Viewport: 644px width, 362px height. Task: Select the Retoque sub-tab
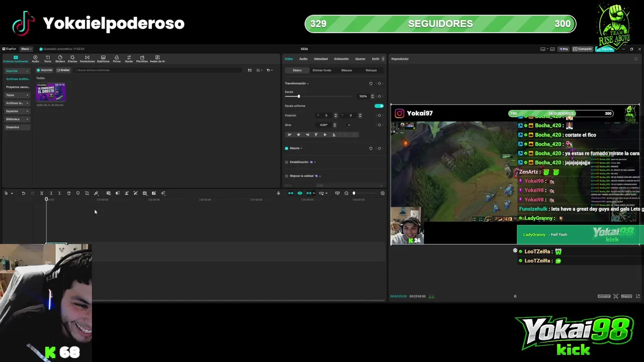click(x=371, y=70)
